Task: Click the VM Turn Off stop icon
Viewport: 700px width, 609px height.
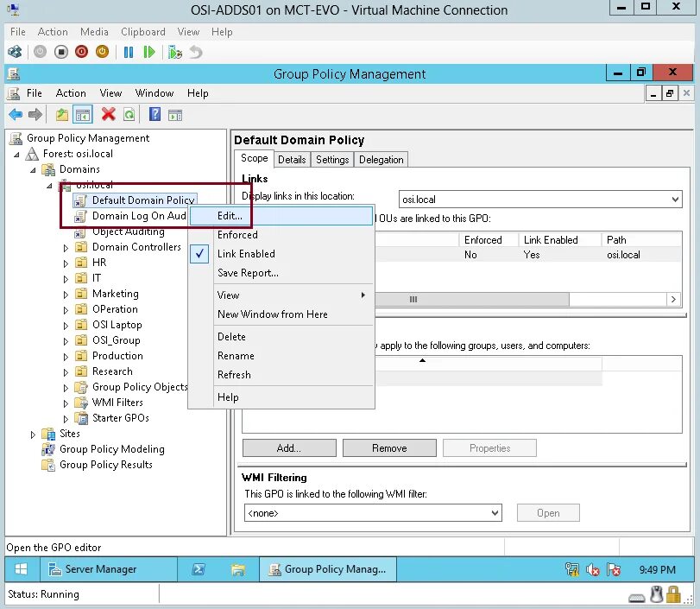Action: pyautogui.click(x=61, y=53)
